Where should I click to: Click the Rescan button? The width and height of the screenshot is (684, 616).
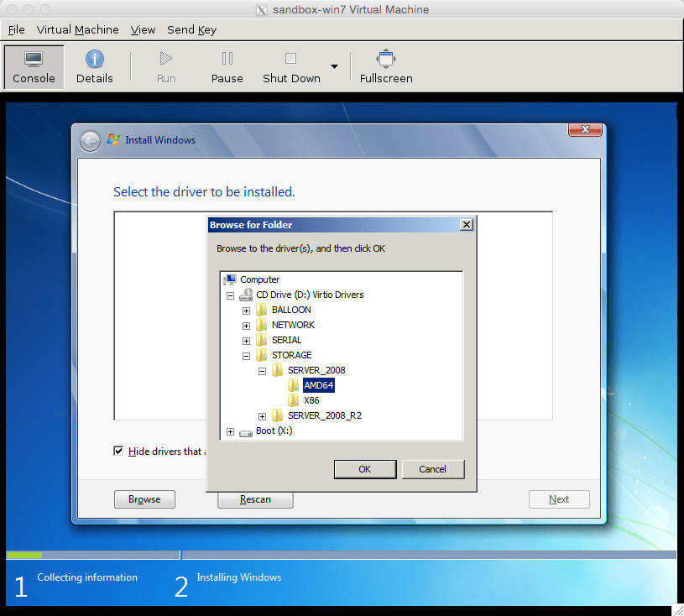coord(255,499)
